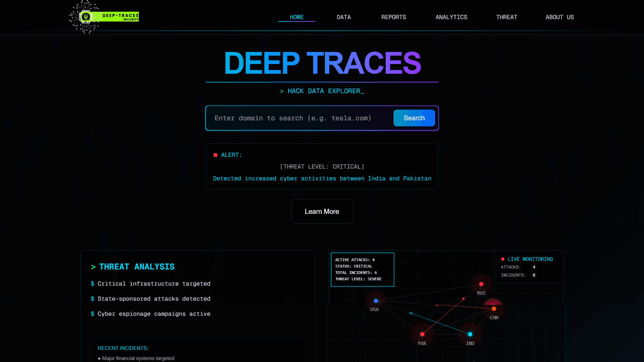Click the Search button
Image resolution: width=644 pixels, height=362 pixels.
414,118
